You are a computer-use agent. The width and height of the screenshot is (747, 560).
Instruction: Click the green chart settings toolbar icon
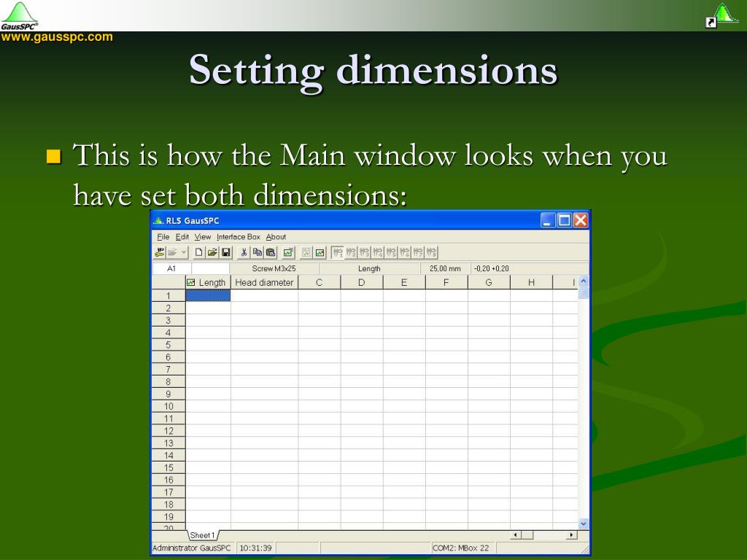click(288, 252)
